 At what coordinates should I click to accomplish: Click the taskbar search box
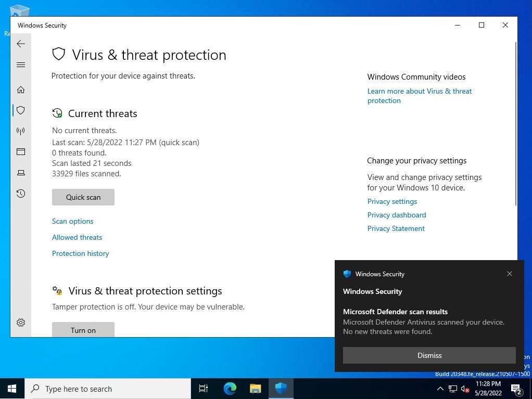(x=108, y=389)
